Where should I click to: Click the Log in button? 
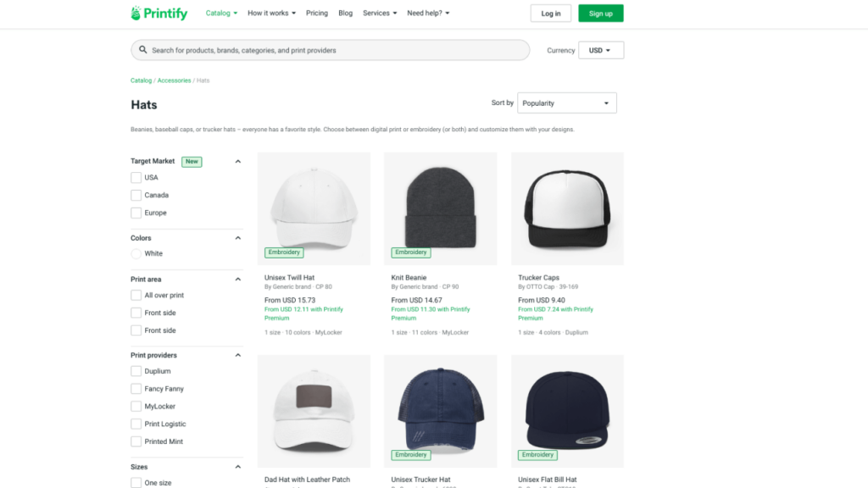pos(550,13)
